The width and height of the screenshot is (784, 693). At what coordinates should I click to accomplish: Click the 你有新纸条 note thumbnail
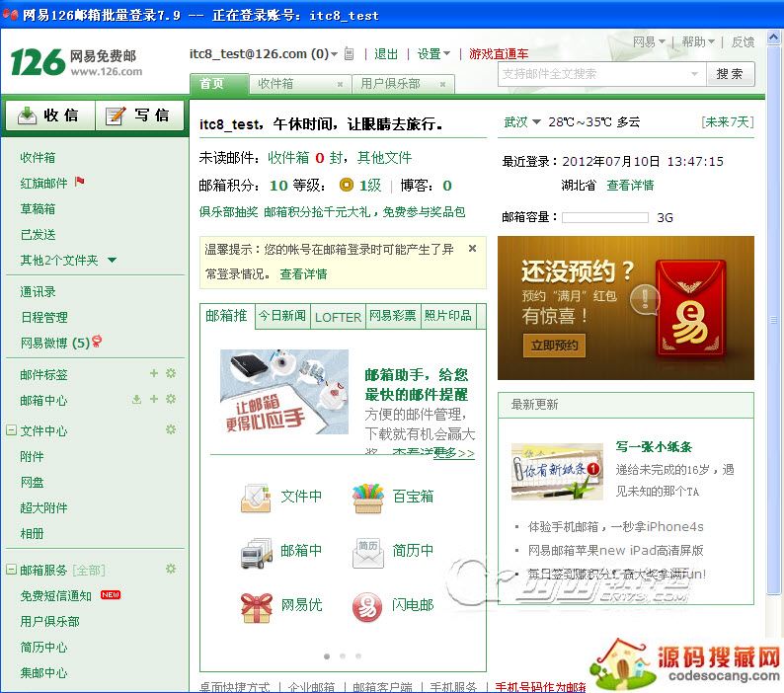(x=557, y=472)
